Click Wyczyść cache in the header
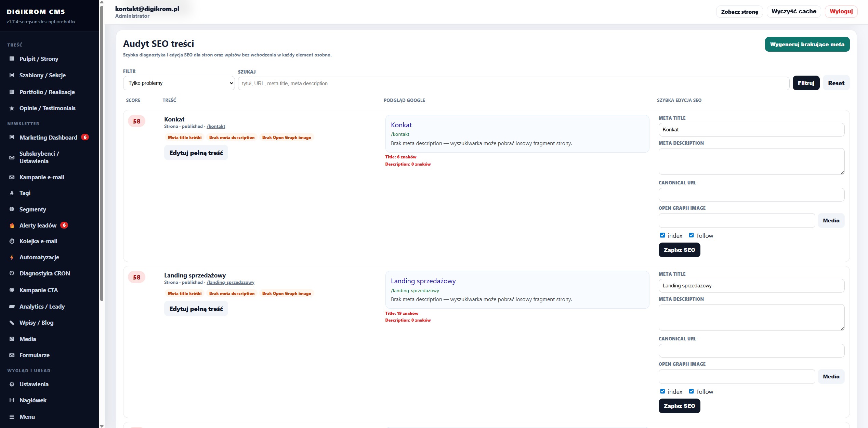Viewport: 868px width, 428px height. pos(794,12)
